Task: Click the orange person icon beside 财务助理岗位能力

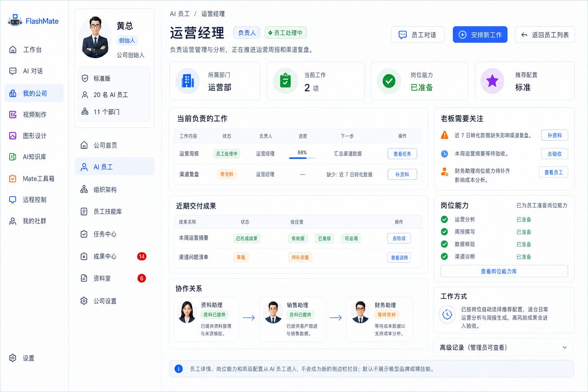Action: pos(444,172)
